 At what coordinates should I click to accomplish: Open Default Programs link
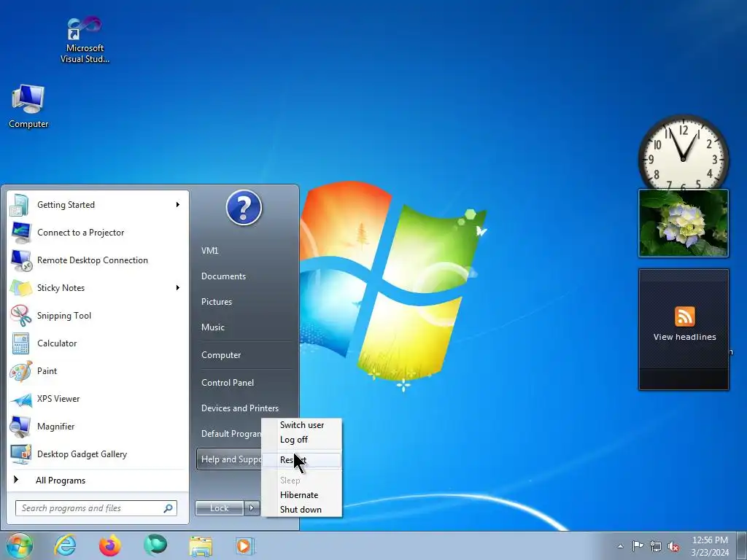(231, 434)
